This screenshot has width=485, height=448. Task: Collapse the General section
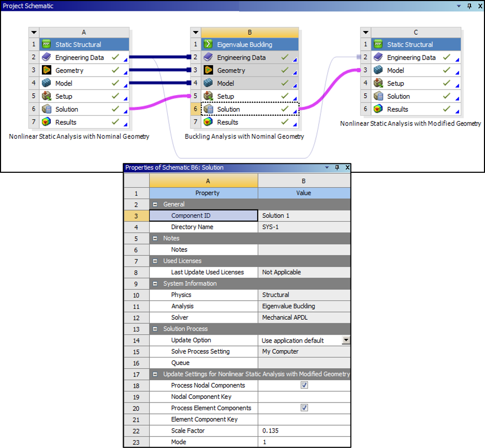(x=155, y=204)
